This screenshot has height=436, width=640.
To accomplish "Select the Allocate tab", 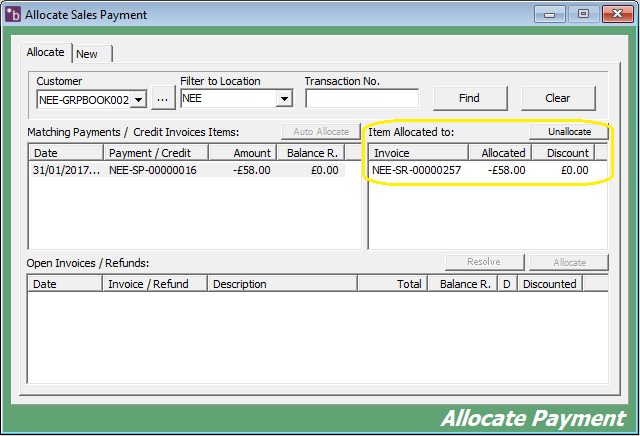I will pyautogui.click(x=46, y=52).
